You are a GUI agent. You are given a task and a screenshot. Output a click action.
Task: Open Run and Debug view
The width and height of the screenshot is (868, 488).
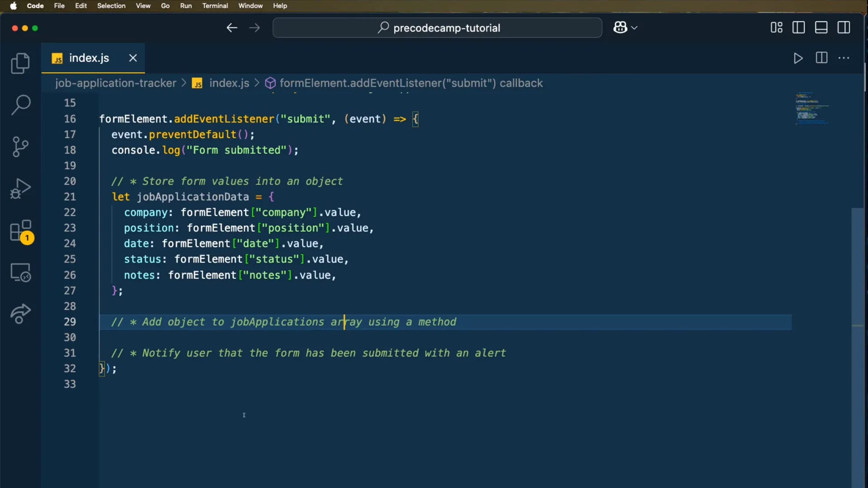tap(20, 188)
